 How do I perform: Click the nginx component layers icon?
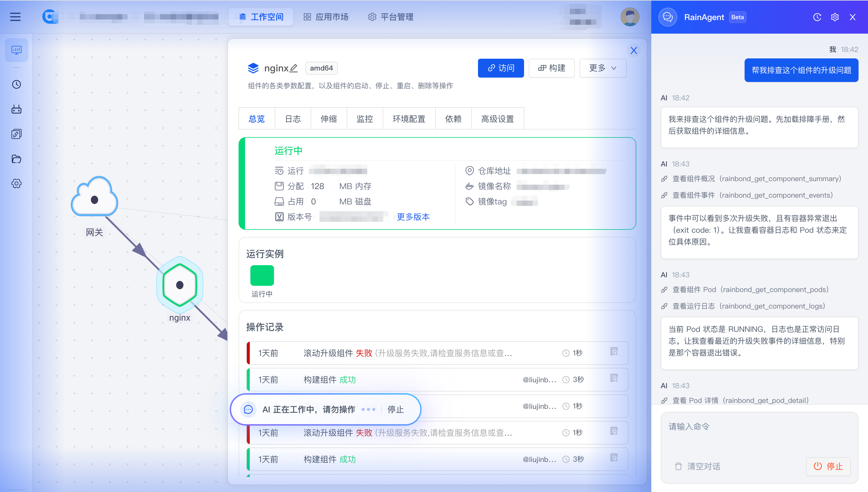(253, 68)
